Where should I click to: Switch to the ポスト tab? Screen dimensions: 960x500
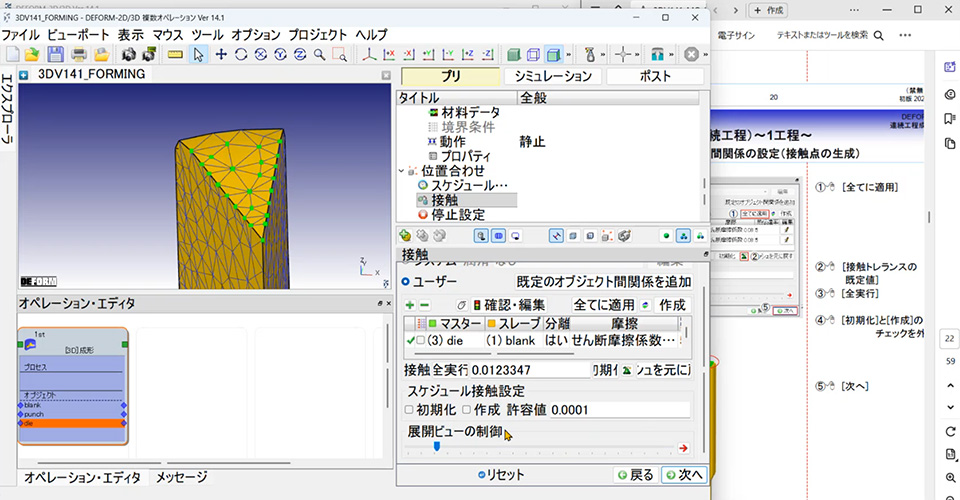click(x=655, y=76)
